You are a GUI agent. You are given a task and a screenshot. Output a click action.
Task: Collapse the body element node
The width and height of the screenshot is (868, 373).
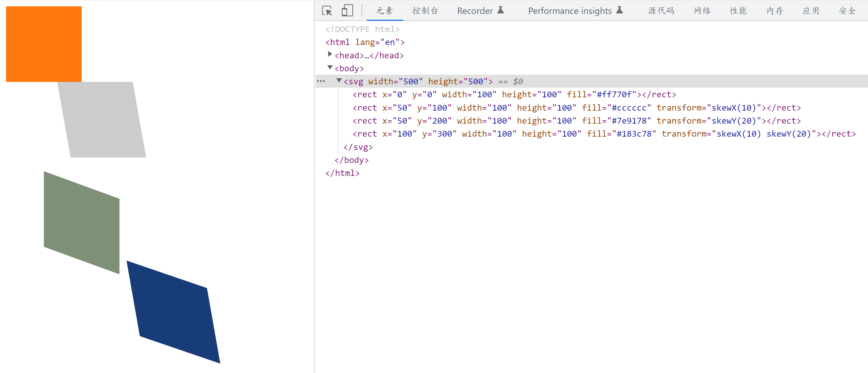click(330, 68)
